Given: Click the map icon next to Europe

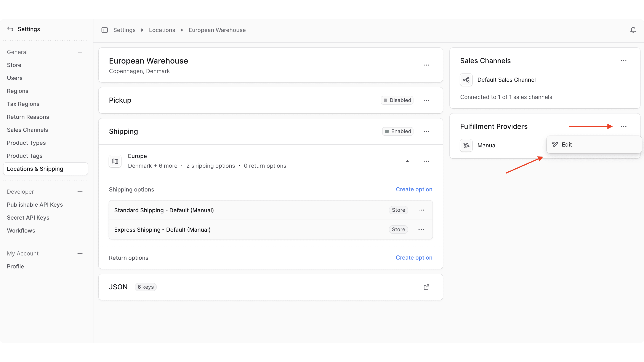Looking at the screenshot, I should click(115, 161).
